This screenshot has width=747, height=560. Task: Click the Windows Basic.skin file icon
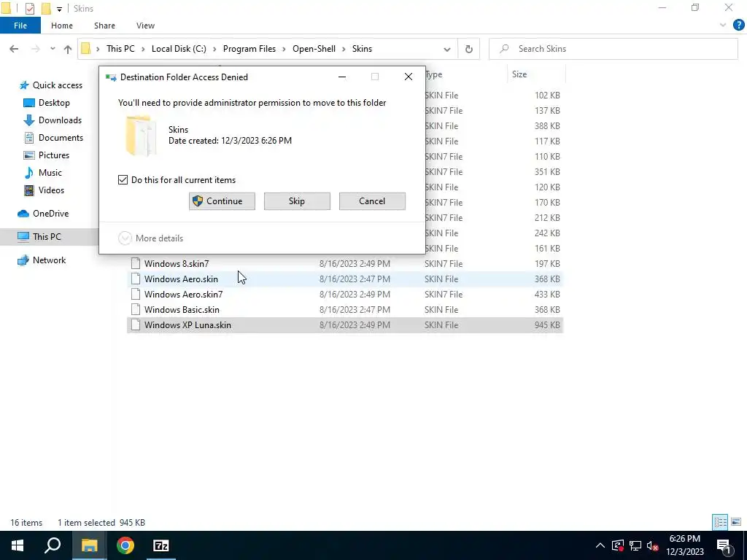[136, 309]
